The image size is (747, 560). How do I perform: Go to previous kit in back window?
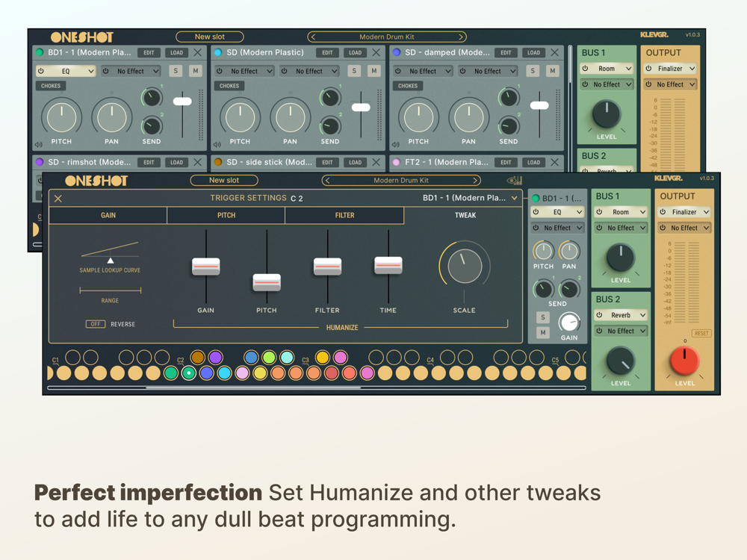313,37
